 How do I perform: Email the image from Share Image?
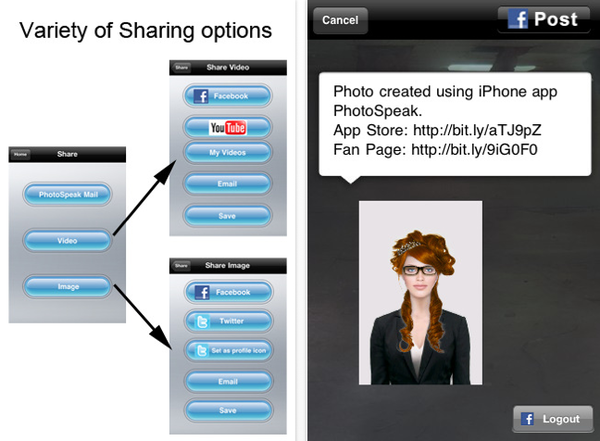229,381
